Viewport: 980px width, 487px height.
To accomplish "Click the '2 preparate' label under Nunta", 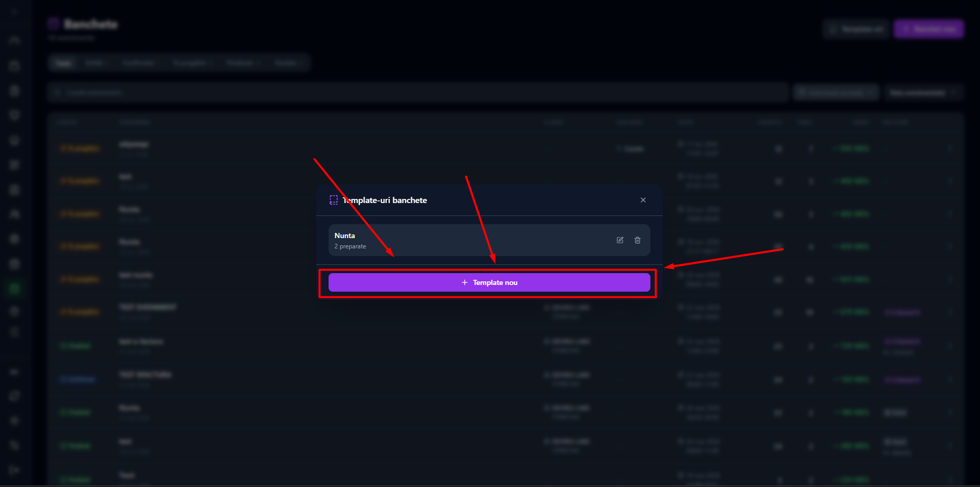I will 350,246.
